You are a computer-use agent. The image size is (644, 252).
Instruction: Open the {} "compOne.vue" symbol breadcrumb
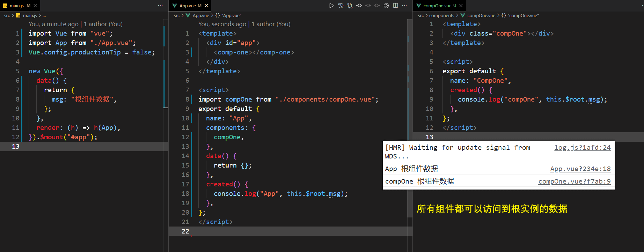(x=520, y=15)
